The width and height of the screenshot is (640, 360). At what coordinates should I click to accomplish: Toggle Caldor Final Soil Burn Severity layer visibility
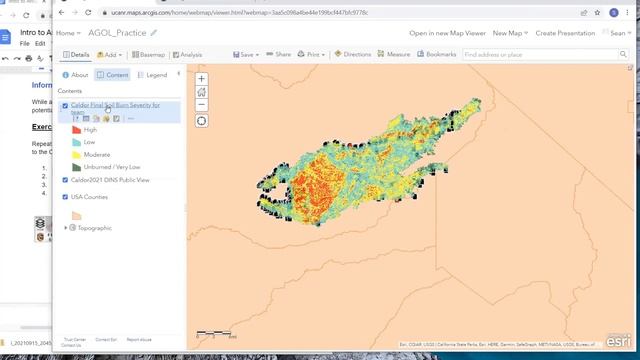tap(65, 106)
